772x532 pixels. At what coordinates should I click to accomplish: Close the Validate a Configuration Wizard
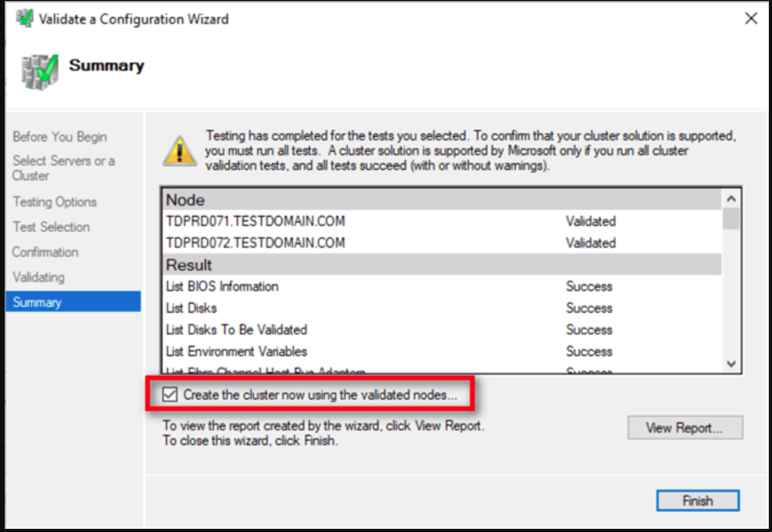click(x=751, y=19)
